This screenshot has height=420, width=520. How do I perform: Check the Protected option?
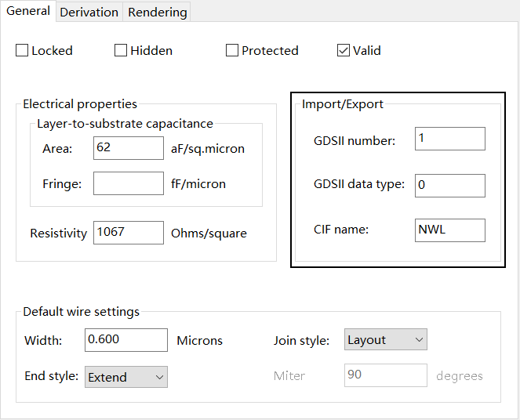(232, 51)
